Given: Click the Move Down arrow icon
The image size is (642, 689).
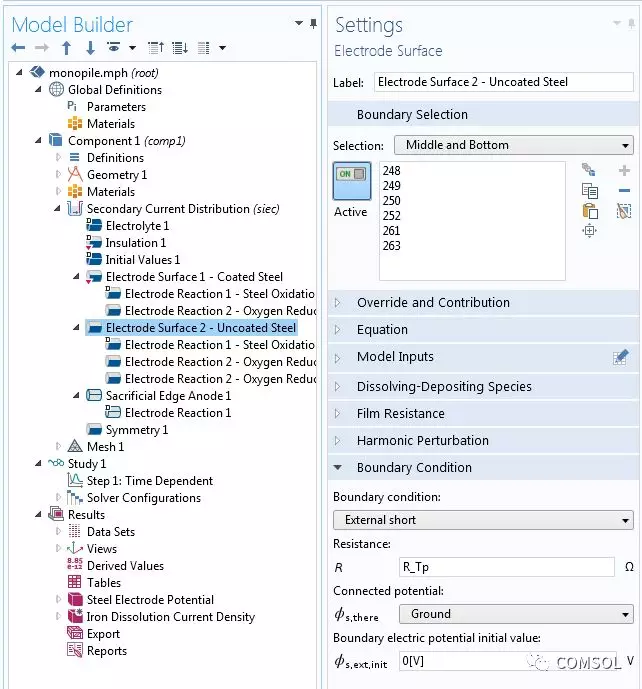Looking at the screenshot, I should [90, 48].
